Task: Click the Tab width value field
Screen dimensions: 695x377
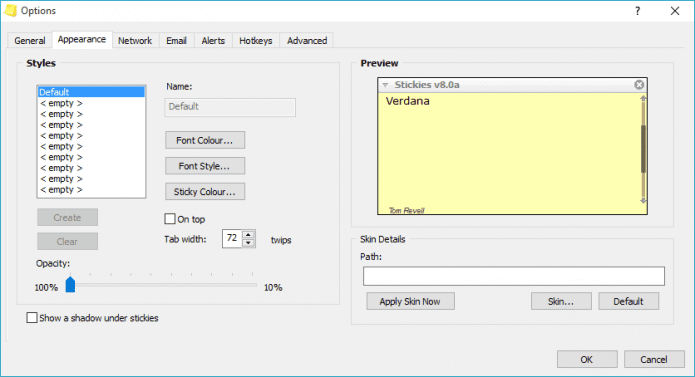Action: click(x=232, y=239)
